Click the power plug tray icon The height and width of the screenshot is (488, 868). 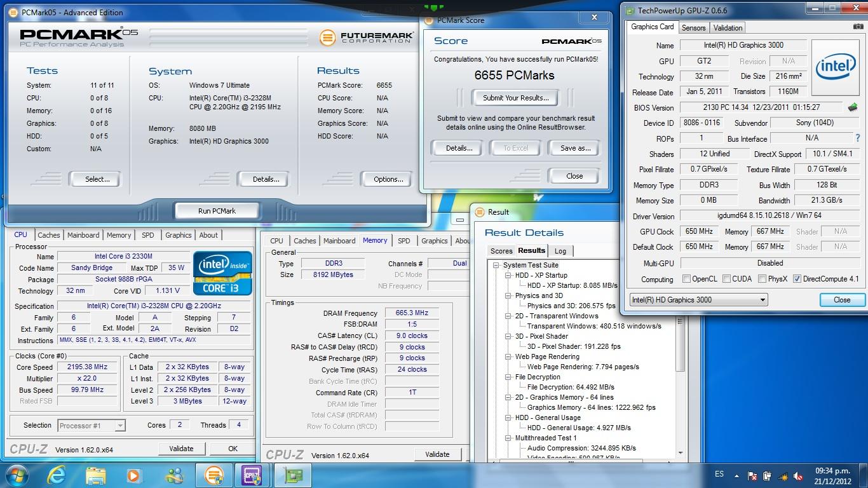[768, 475]
